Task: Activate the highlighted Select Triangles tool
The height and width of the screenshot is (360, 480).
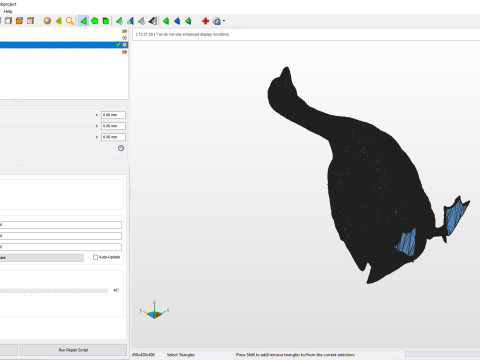Action: [x=83, y=21]
